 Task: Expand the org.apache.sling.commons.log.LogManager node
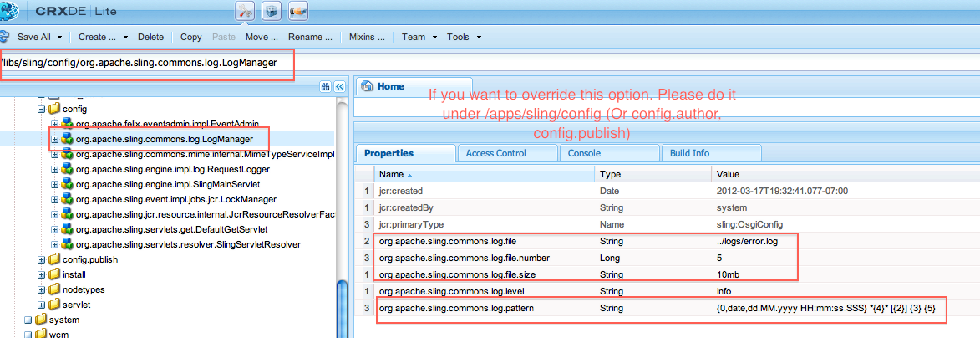54,139
